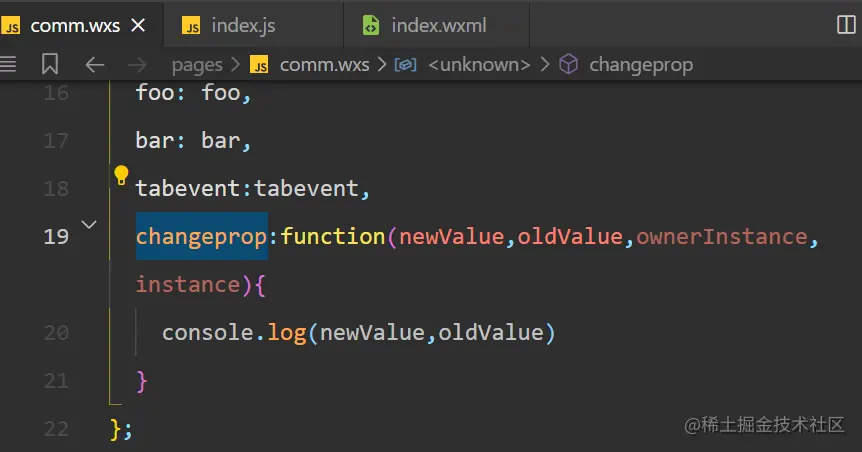Switch to the index.wxml tab
Viewport: 862px width, 452px height.
point(439,26)
